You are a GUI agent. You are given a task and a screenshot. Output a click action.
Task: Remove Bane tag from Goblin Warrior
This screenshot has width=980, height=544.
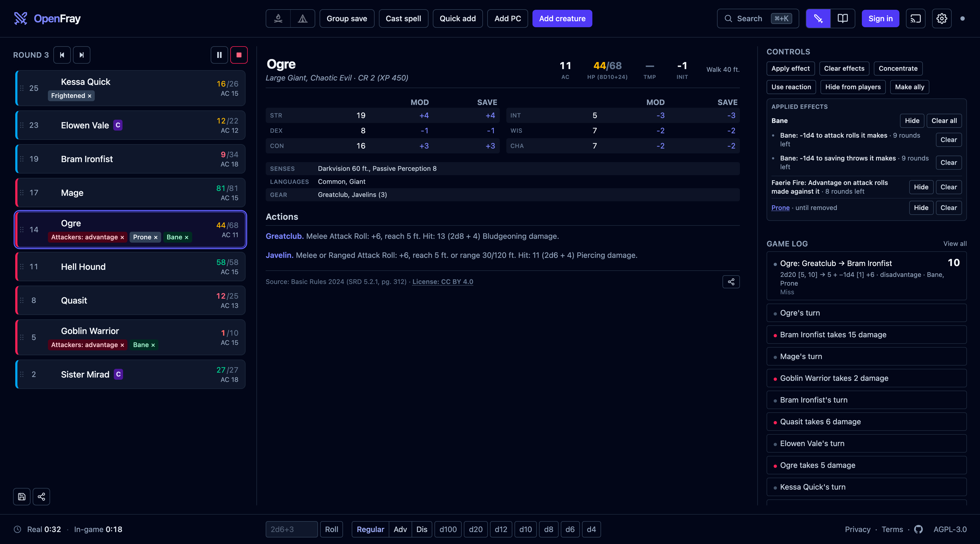(x=153, y=345)
